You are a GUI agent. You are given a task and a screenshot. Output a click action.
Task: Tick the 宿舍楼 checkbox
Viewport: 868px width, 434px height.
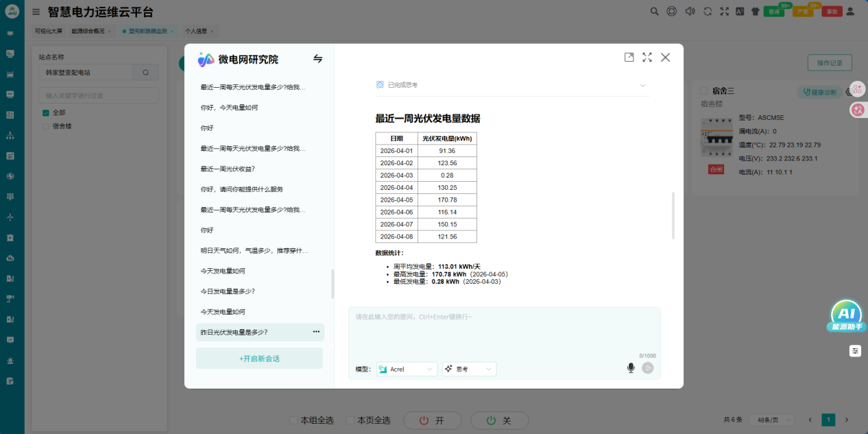pos(46,126)
